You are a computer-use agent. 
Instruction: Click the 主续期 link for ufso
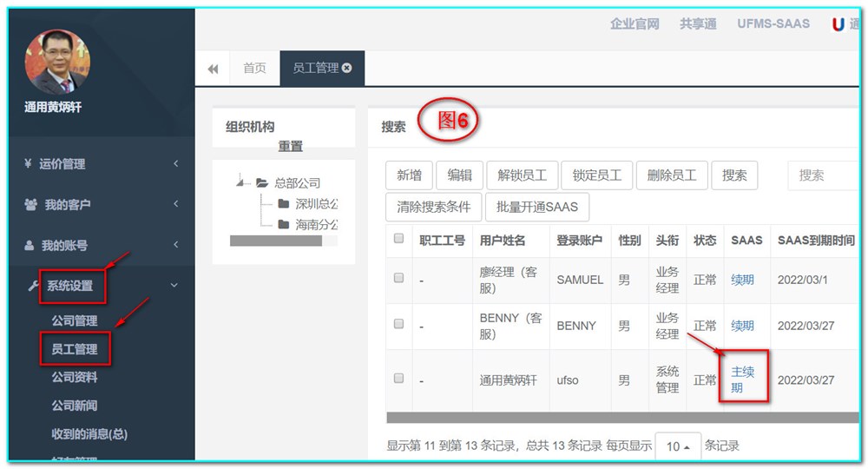pyautogui.click(x=742, y=380)
